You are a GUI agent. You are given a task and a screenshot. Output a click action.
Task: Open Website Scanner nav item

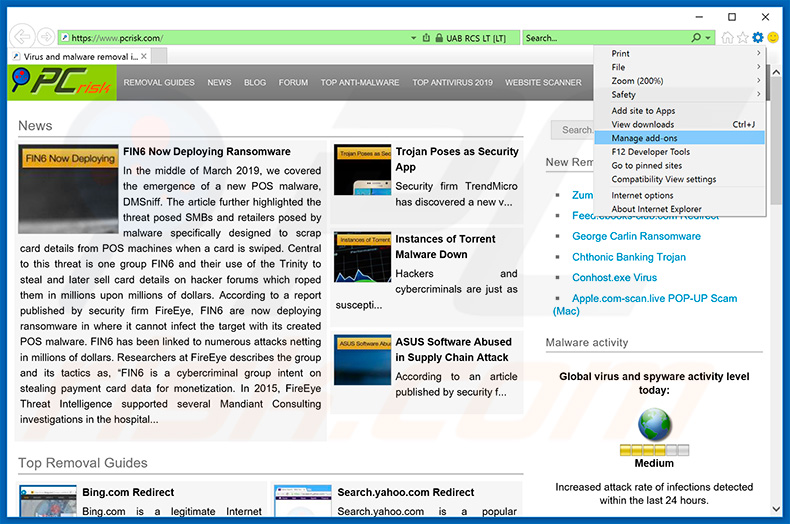[543, 82]
